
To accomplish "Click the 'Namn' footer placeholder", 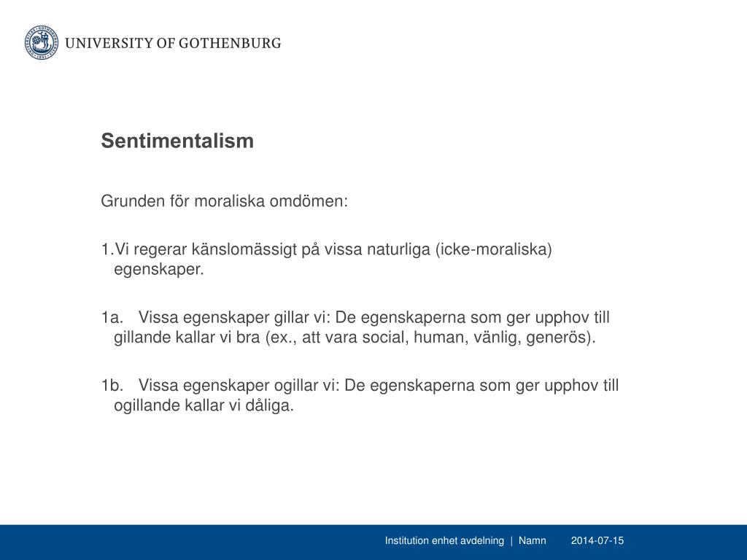I will point(532,541).
